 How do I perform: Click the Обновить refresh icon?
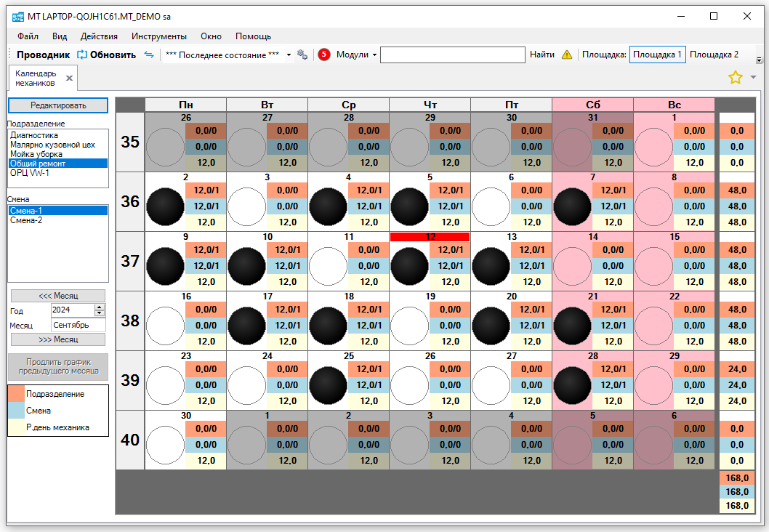82,55
